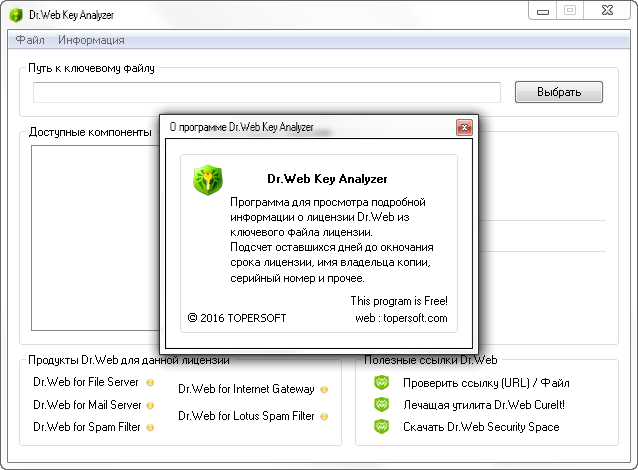Open Лечащая утилита Dr.Web CureIt! link
Viewport: 638px width, 470px height.
pos(484,405)
